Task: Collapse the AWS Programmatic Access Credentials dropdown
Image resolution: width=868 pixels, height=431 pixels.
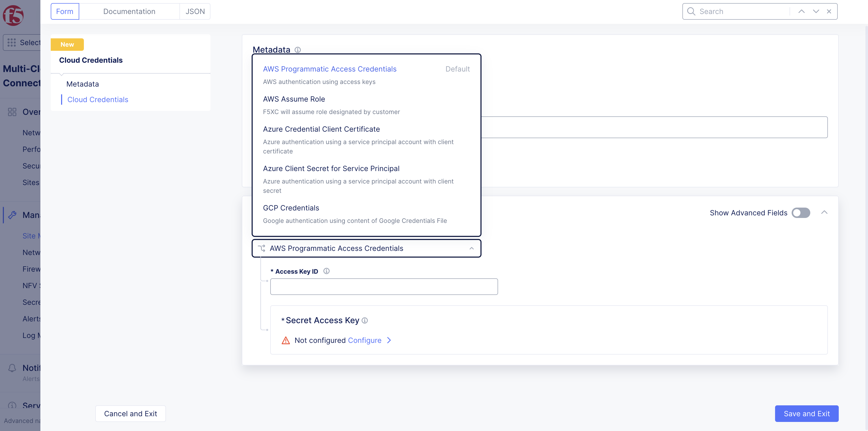Action: [x=471, y=249]
